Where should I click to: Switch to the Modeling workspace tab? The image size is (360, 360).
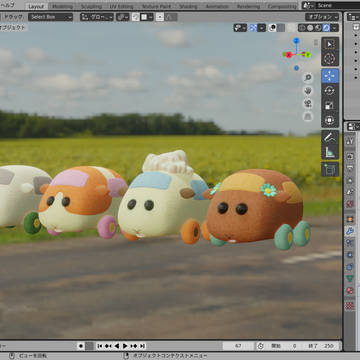63,6
